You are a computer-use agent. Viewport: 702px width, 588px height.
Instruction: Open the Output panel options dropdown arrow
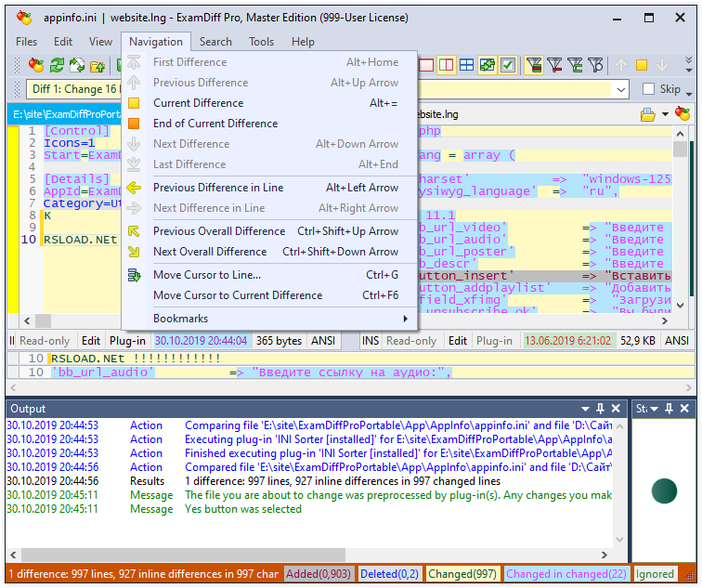coord(585,409)
